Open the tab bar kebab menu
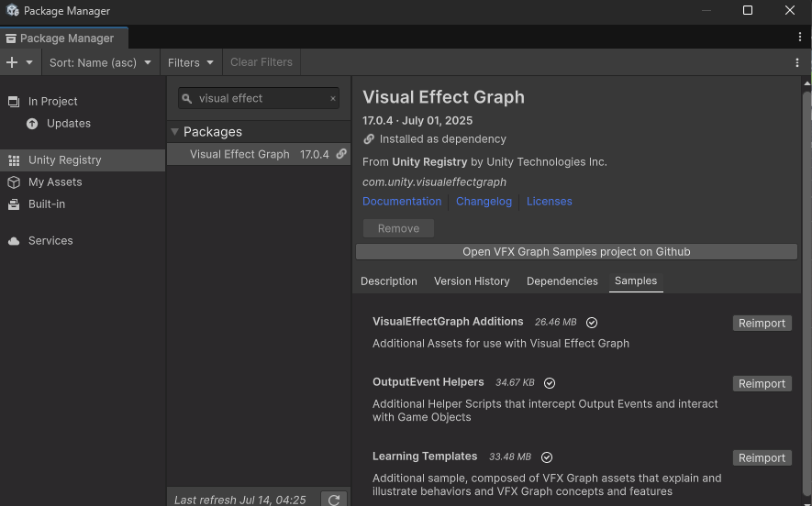This screenshot has height=506, width=812. click(x=799, y=37)
